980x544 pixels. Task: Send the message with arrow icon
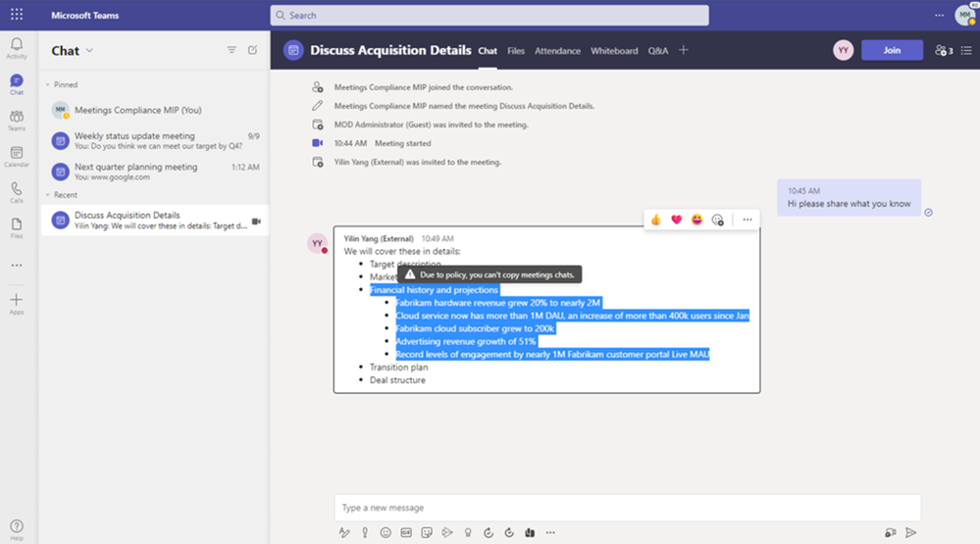click(x=911, y=533)
